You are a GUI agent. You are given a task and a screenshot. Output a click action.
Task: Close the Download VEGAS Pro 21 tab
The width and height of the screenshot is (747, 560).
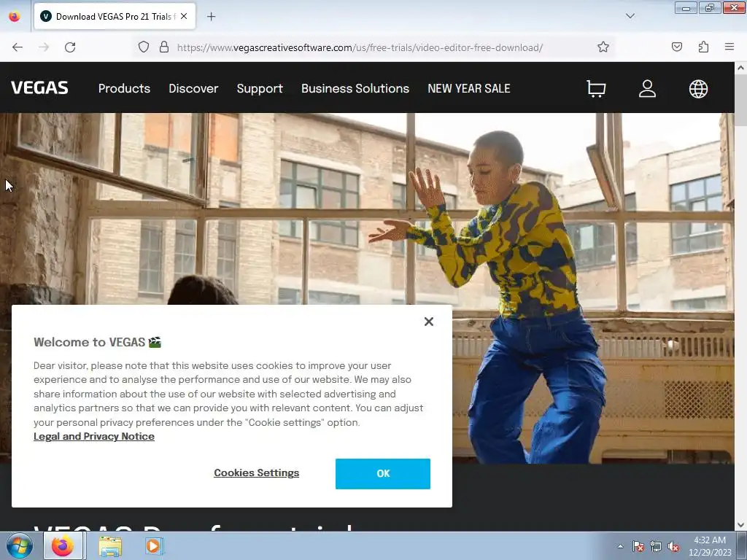point(184,17)
